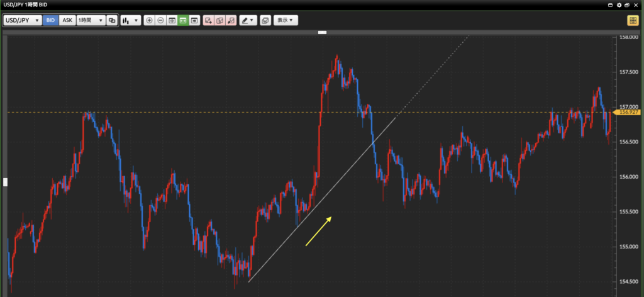The height and width of the screenshot is (297, 644).
Task: Click the chart split layout icon
Action: (x=172, y=20)
